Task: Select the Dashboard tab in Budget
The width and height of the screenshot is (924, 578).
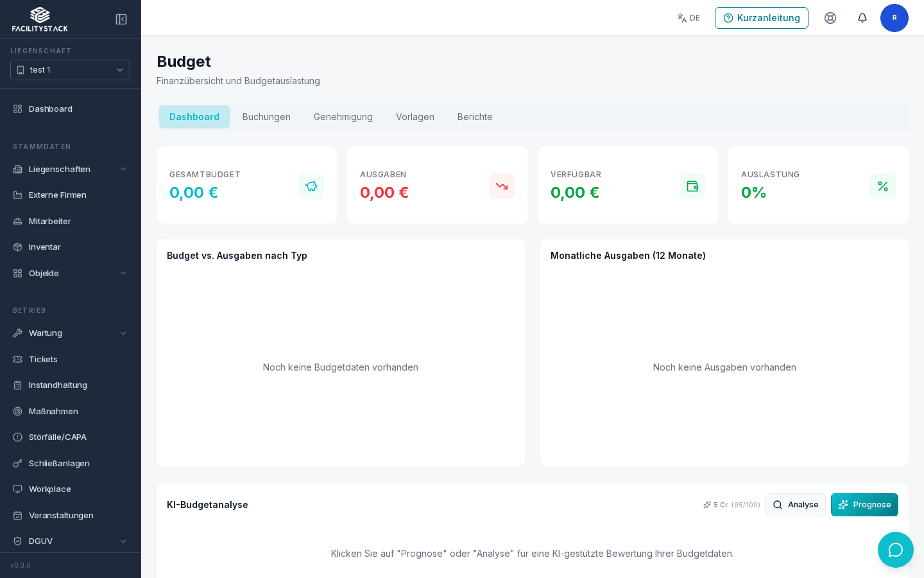Action: [194, 117]
